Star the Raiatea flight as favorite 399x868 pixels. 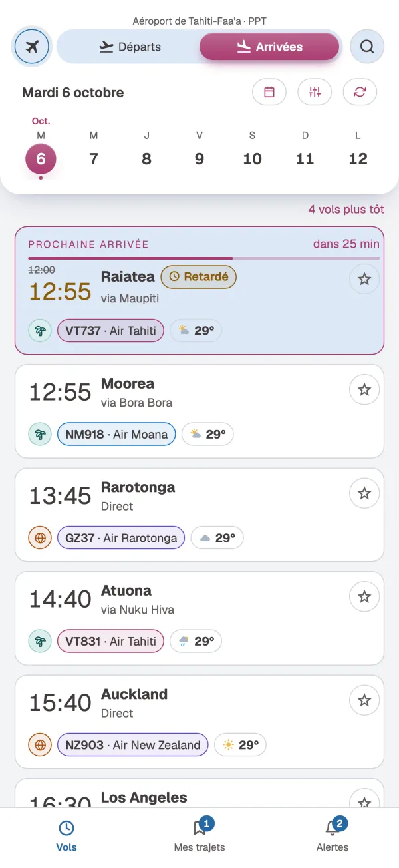[364, 279]
